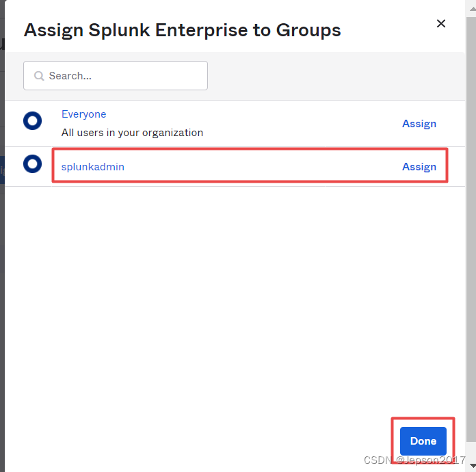This screenshot has width=476, height=472.
Task: Click the magnifier icon in search box
Action: pyautogui.click(x=39, y=76)
